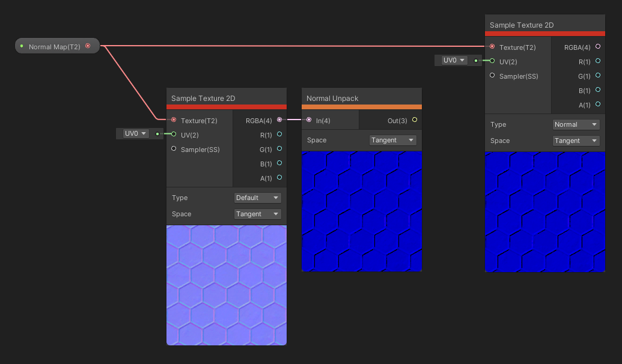The height and width of the screenshot is (364, 622).
Task: Open UV0 dropdown beside Default-type Sample Texture 2D
Action: tap(135, 134)
